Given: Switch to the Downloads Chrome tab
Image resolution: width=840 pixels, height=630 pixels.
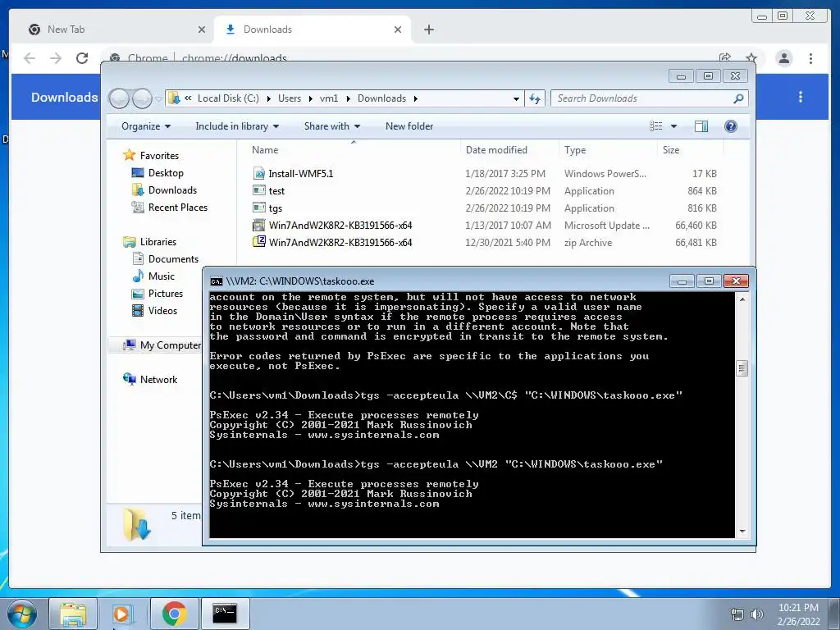Looking at the screenshot, I should point(313,30).
